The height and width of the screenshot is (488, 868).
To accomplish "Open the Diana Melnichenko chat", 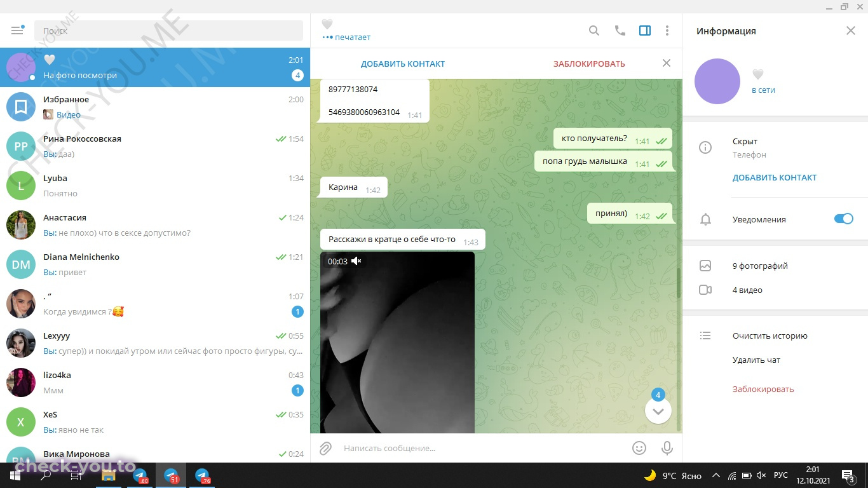I will point(155,264).
